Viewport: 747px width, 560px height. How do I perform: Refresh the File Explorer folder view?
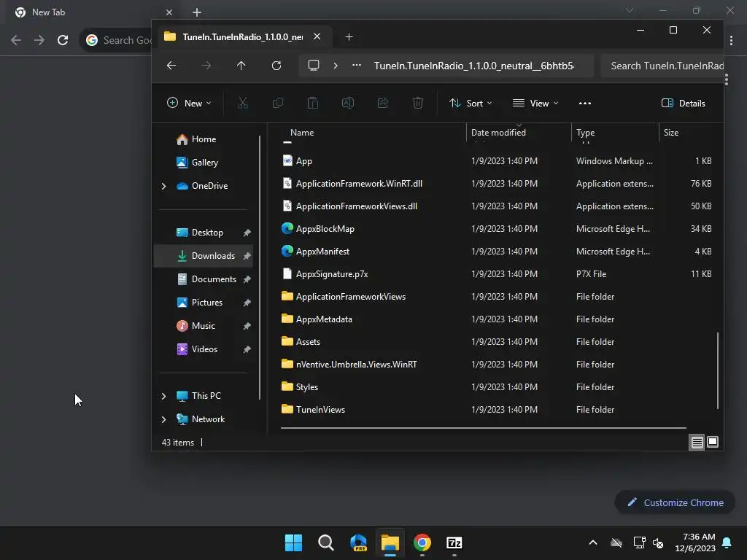pyautogui.click(x=276, y=66)
